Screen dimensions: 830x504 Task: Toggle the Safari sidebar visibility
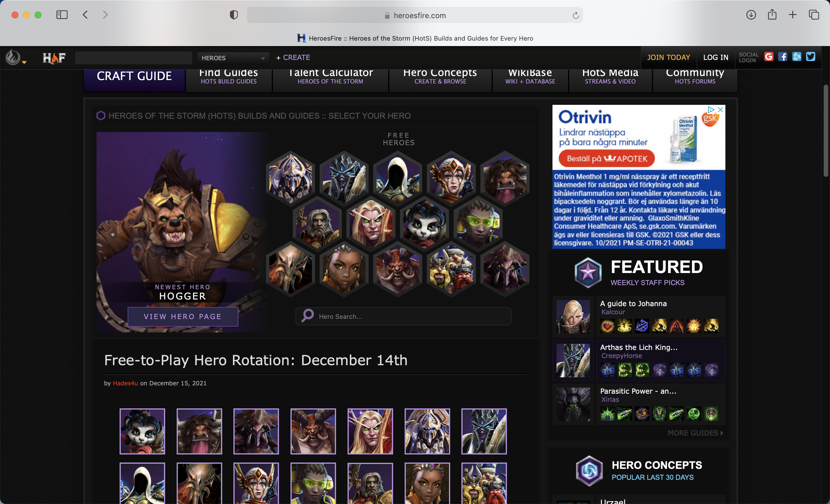tap(62, 15)
